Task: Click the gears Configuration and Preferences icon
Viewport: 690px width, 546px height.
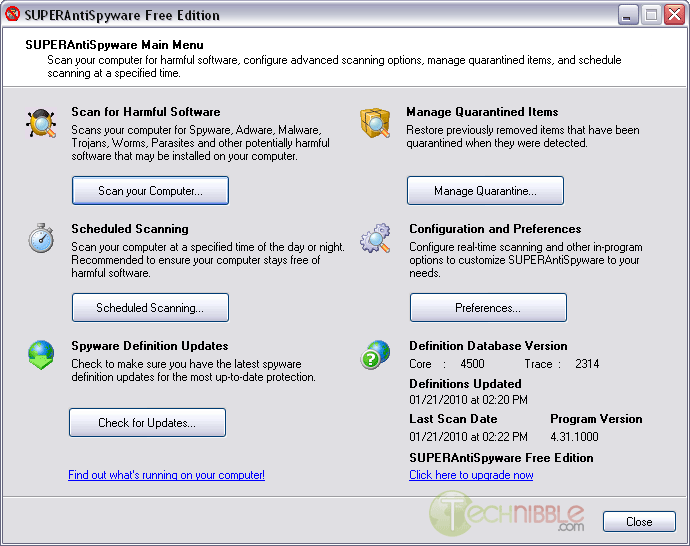Action: click(x=375, y=238)
